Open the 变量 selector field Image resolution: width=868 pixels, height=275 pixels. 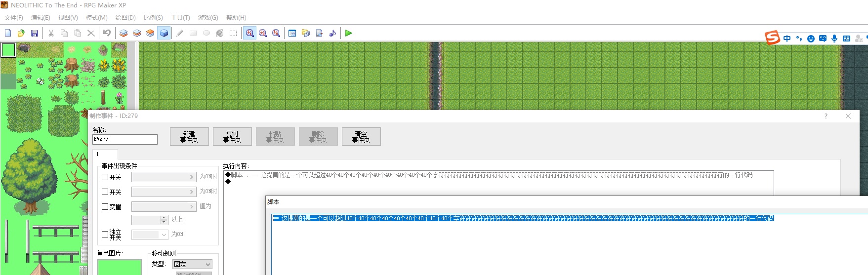164,206
